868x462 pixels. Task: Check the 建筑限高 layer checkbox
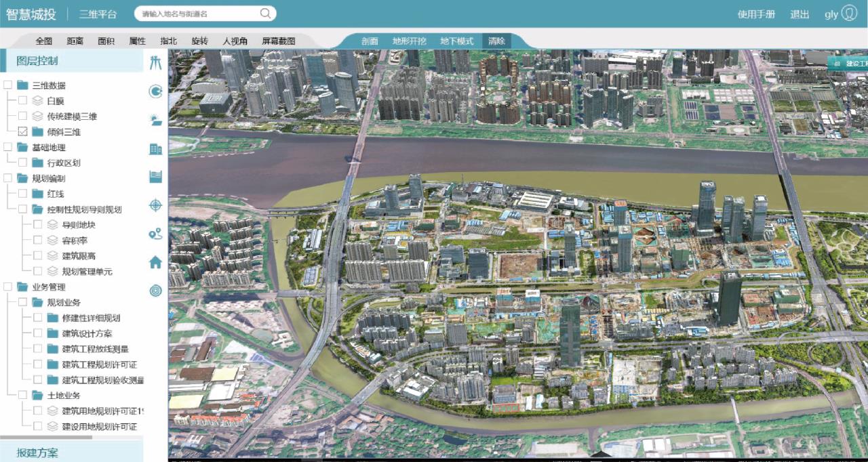[x=37, y=255]
